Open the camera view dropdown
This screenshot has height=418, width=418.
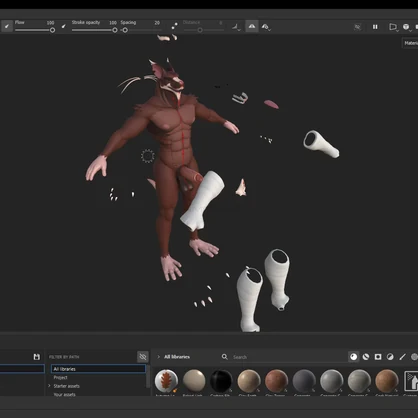pos(393,27)
